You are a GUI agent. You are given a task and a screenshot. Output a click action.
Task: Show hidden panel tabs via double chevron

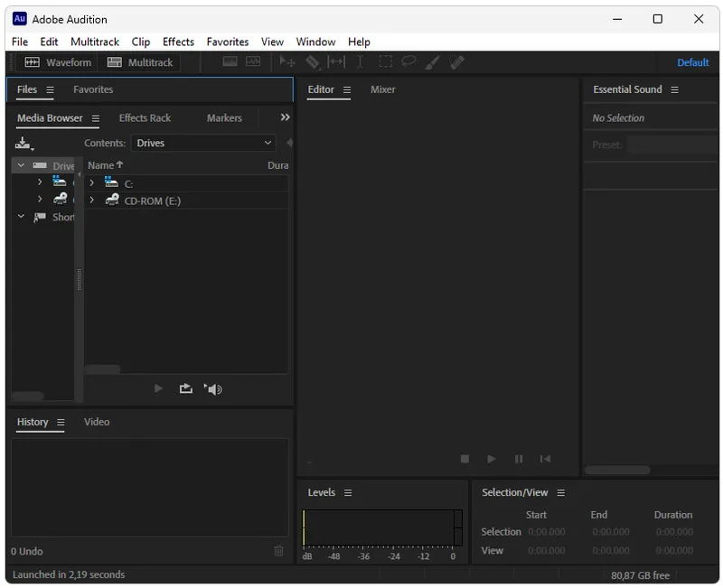286,117
